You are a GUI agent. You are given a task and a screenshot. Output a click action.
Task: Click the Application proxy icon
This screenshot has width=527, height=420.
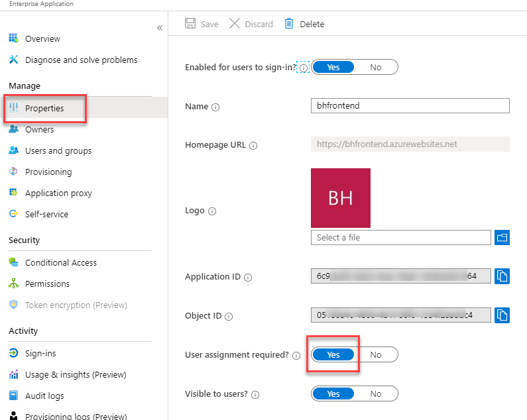coord(13,193)
